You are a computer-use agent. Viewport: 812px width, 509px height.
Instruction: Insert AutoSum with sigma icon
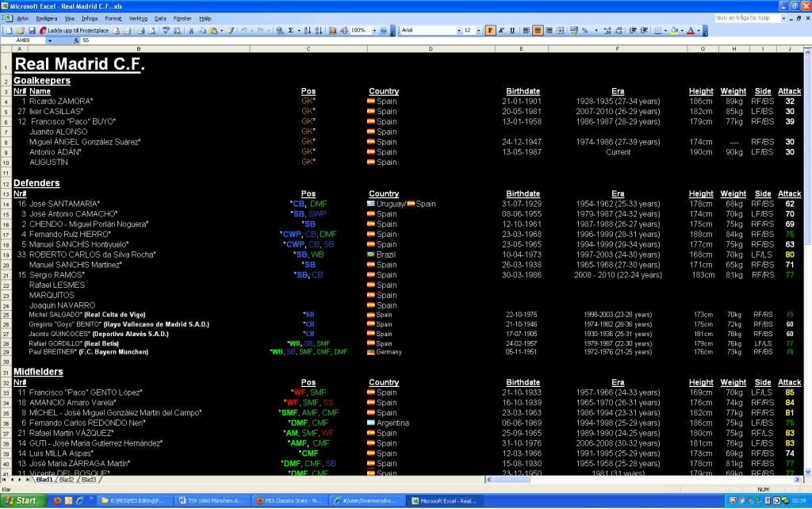[291, 31]
